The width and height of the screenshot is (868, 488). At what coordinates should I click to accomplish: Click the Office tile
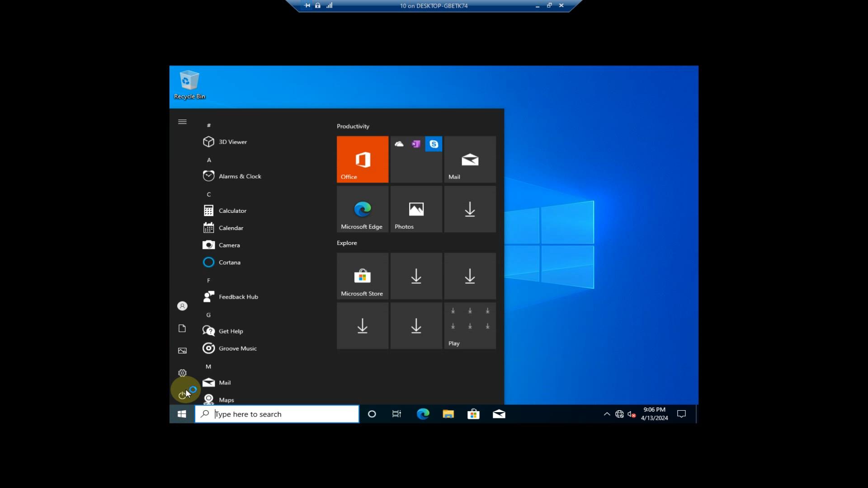pyautogui.click(x=363, y=159)
